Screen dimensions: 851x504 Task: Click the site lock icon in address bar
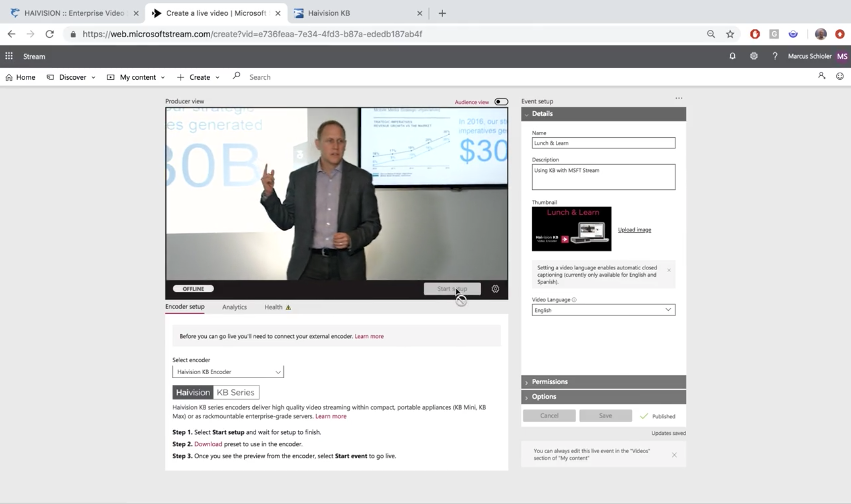coord(73,34)
